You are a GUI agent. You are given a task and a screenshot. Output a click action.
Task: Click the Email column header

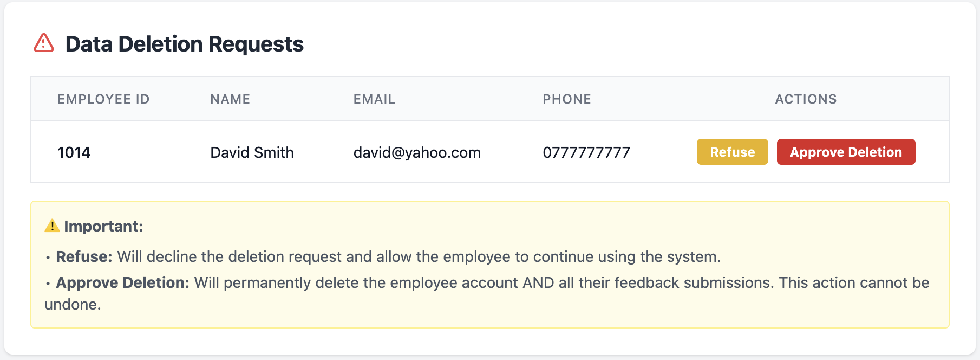[x=374, y=99]
